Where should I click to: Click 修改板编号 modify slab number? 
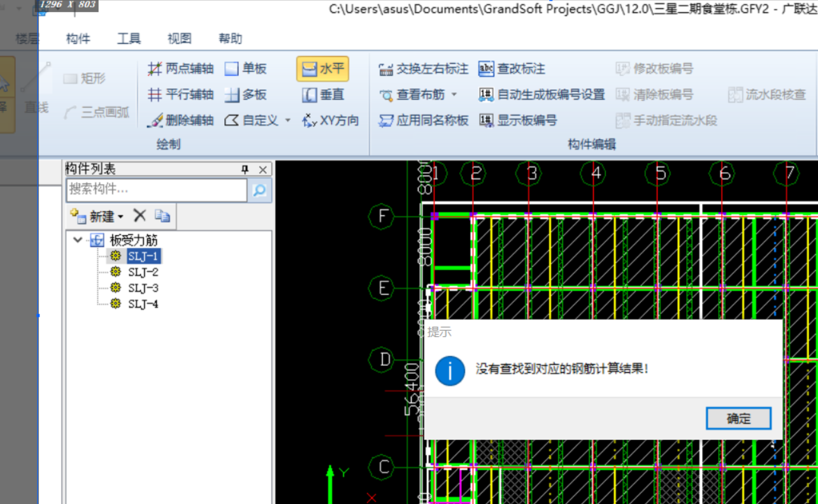654,69
